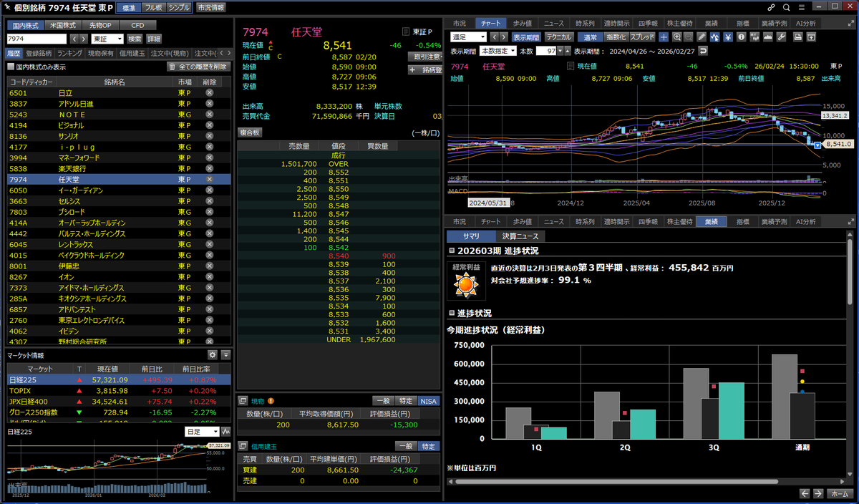Viewport: 859px width, 504px height.
Task: Open market info gear settings
Action: (x=212, y=354)
